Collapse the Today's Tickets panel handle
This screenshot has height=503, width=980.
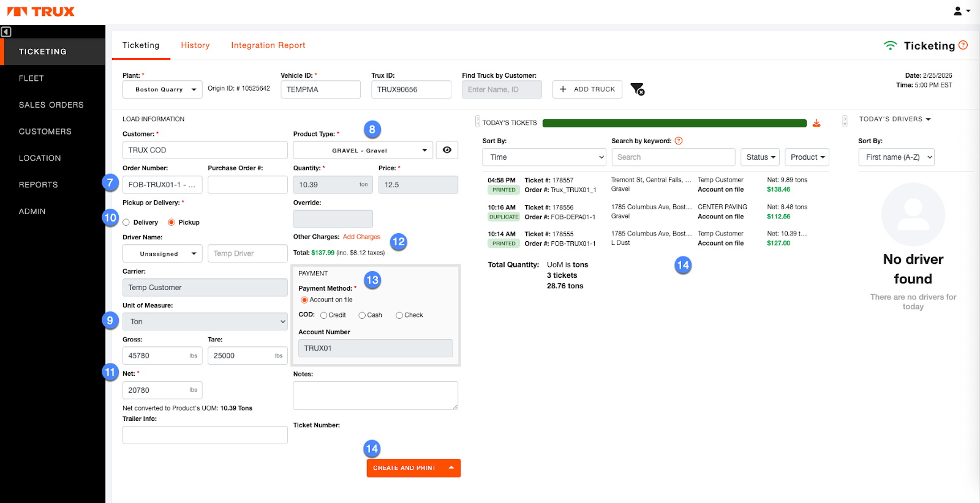pos(478,122)
